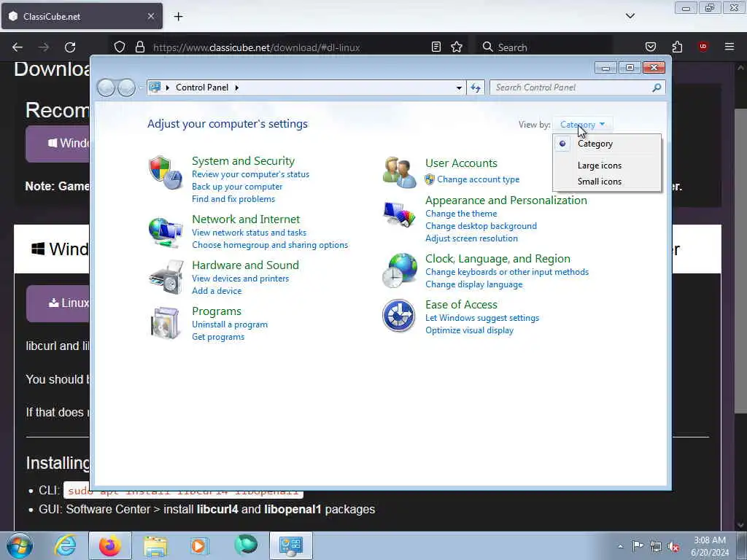Launch Internet Explorer from the taskbar
Screen dimensions: 747x560
[65, 545]
